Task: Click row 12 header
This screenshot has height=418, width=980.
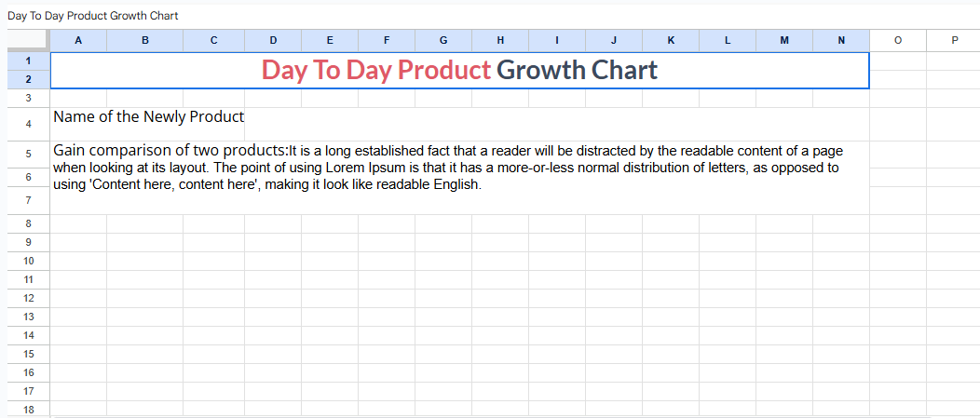Action: (28, 298)
